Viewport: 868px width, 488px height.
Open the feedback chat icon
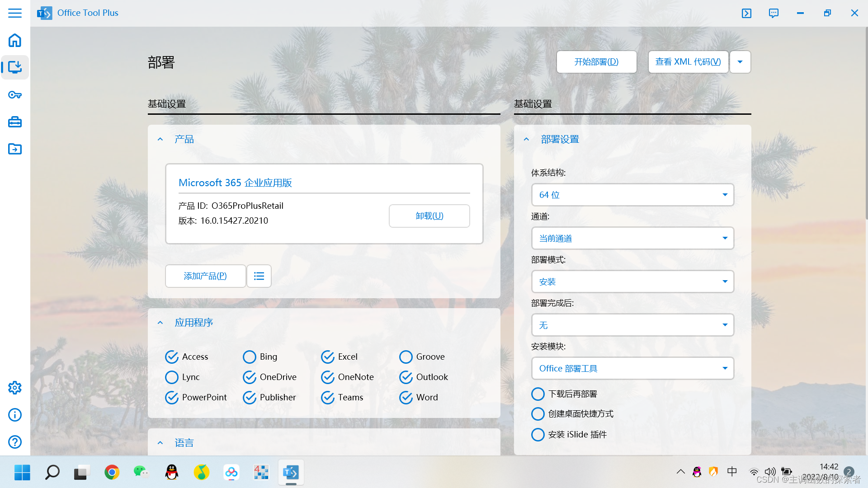click(x=774, y=13)
